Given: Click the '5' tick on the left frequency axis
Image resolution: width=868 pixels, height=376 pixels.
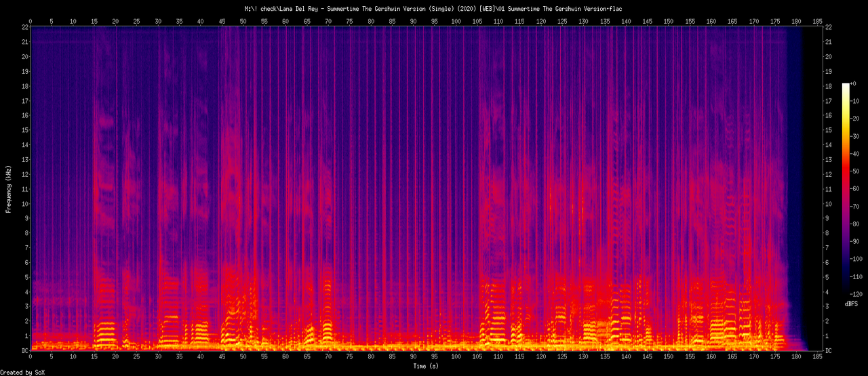Looking at the screenshot, I should pyautogui.click(x=26, y=277).
